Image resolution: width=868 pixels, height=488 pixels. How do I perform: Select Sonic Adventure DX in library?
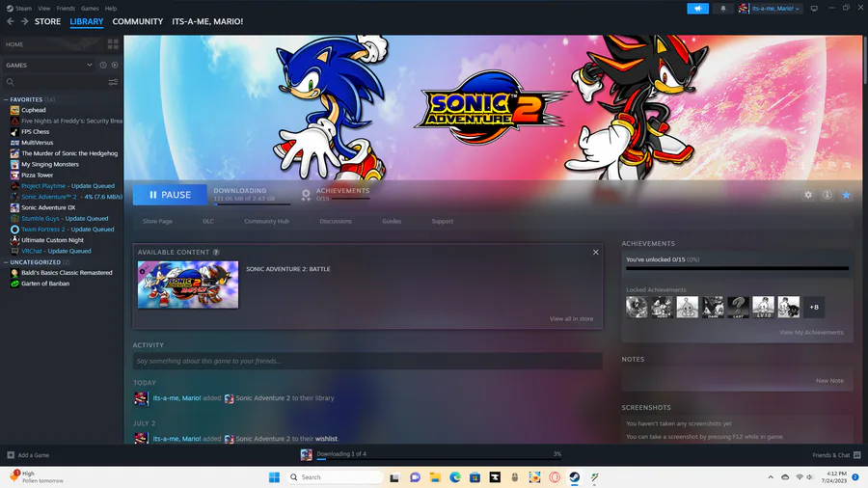48,207
